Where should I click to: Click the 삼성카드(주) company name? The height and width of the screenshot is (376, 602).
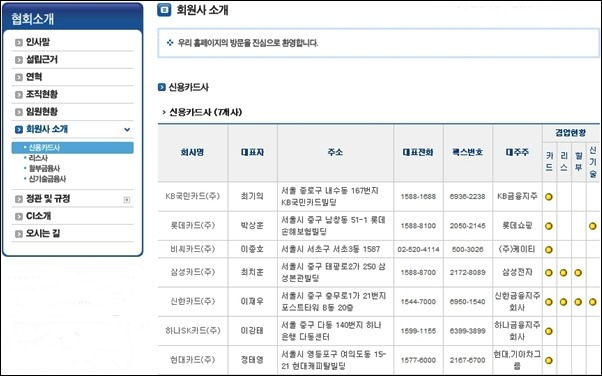click(193, 272)
